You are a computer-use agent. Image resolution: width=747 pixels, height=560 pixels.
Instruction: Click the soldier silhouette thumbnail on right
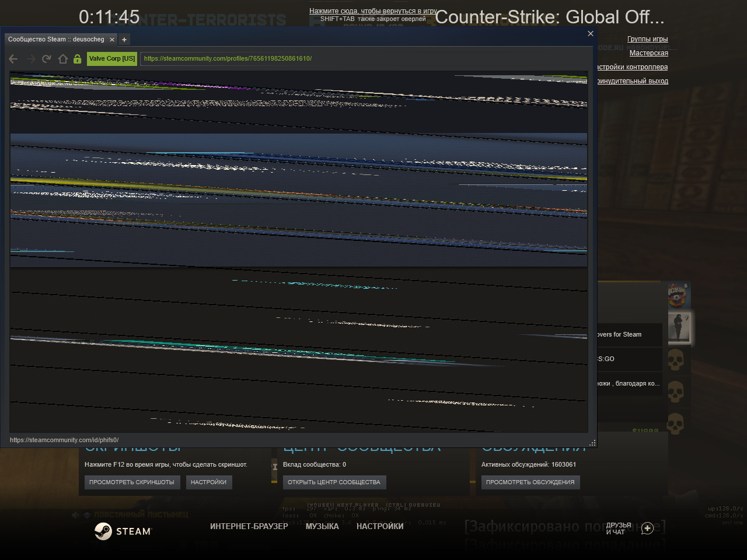[680, 328]
